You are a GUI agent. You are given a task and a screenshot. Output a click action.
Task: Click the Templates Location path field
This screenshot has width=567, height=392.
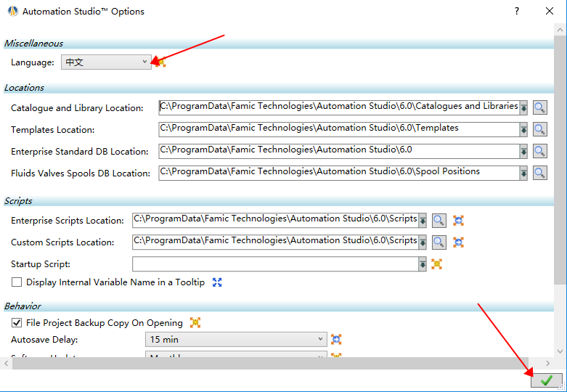tap(339, 129)
